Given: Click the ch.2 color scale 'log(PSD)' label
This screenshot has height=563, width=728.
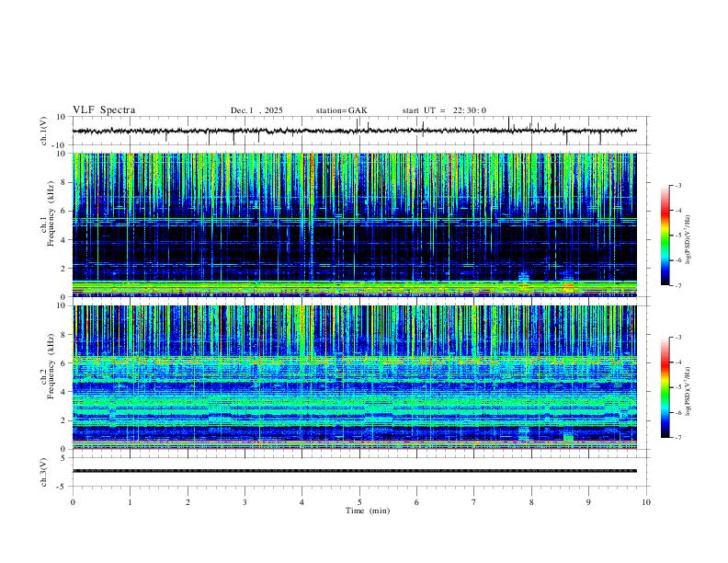Looking at the screenshot, I should click(688, 392).
